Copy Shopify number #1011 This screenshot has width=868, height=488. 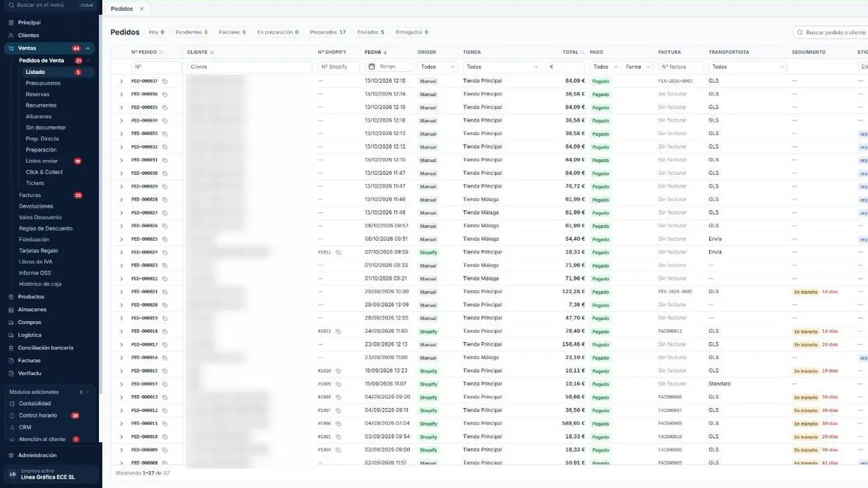point(338,331)
